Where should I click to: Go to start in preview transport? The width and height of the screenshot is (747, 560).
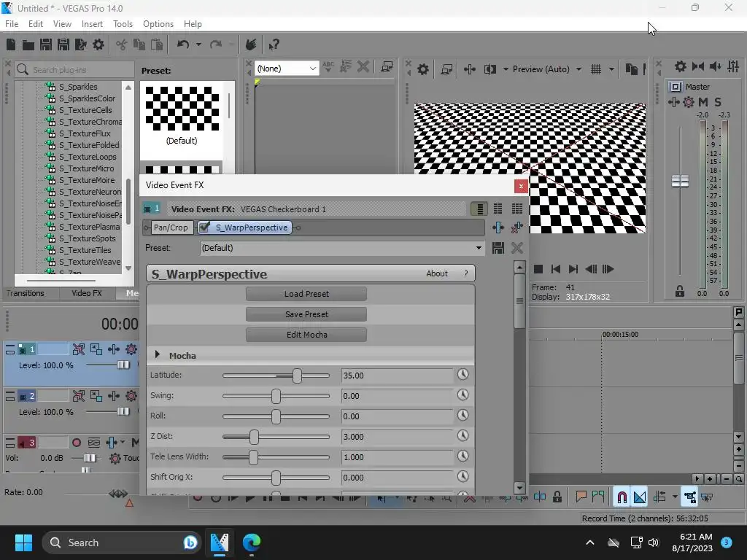(555, 270)
